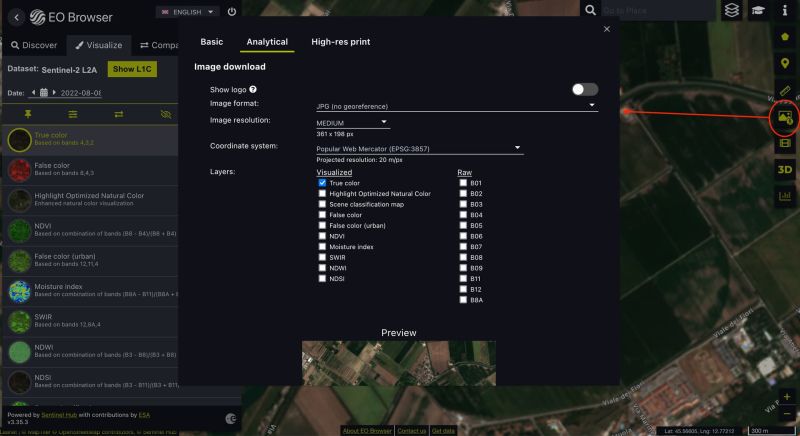Click the download Preview image
The height and width of the screenshot is (436, 800).
[398, 363]
